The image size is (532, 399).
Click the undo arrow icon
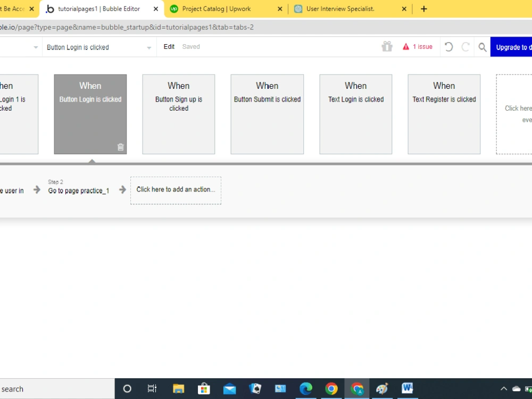click(x=448, y=47)
